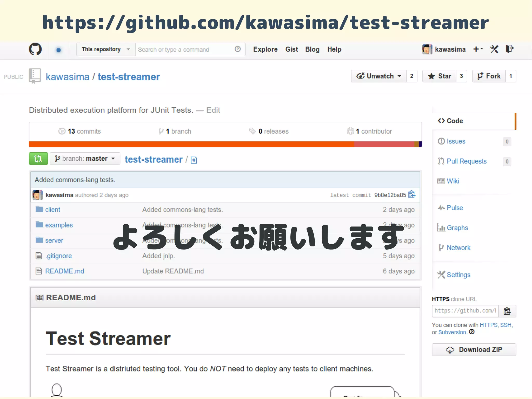Open the examples folder
The image size is (532, 399).
click(59, 225)
